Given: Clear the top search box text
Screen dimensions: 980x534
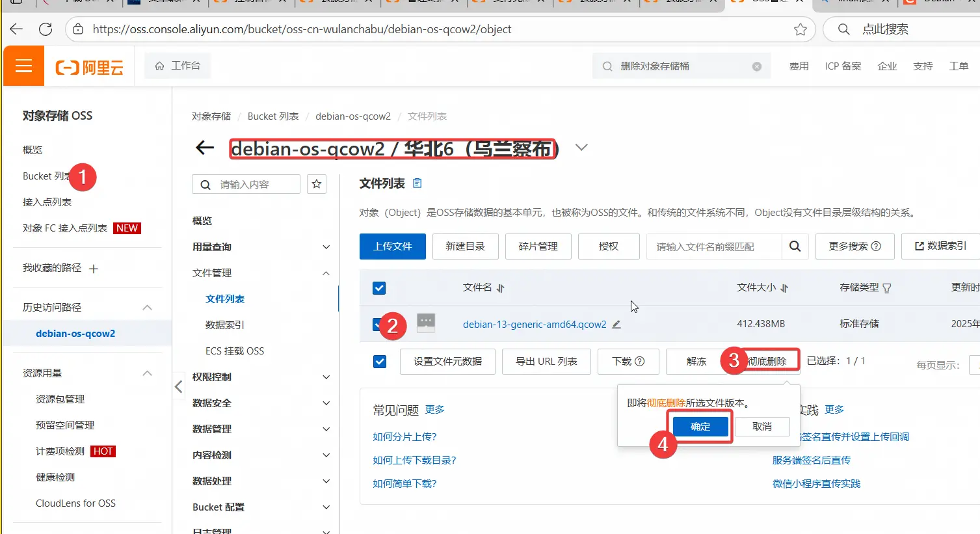Looking at the screenshot, I should 756,66.
